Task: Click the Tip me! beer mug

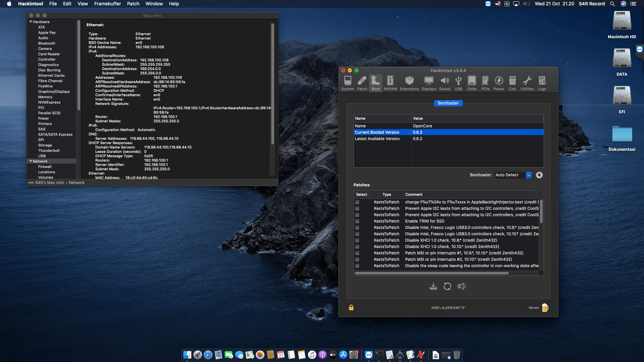Action: tap(544, 307)
